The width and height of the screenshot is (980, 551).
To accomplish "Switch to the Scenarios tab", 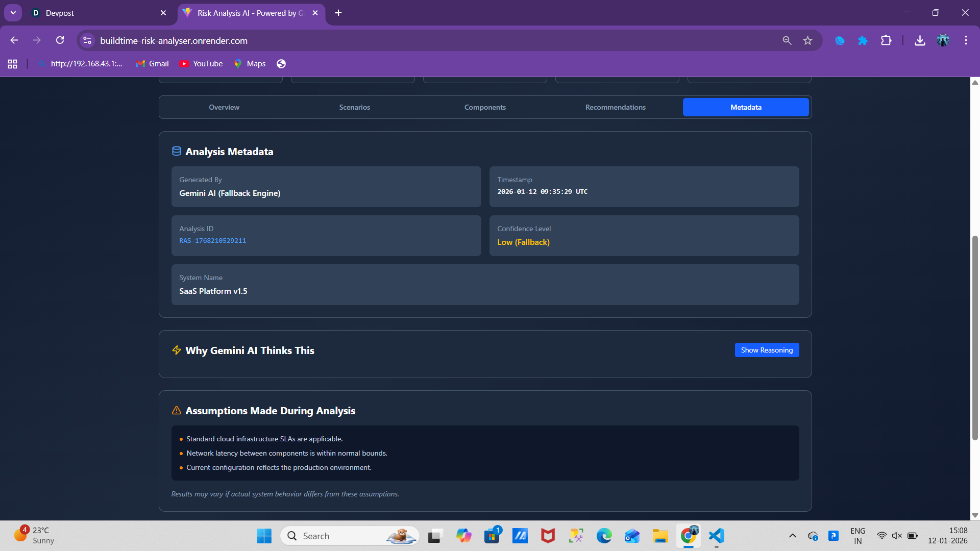I will click(354, 107).
